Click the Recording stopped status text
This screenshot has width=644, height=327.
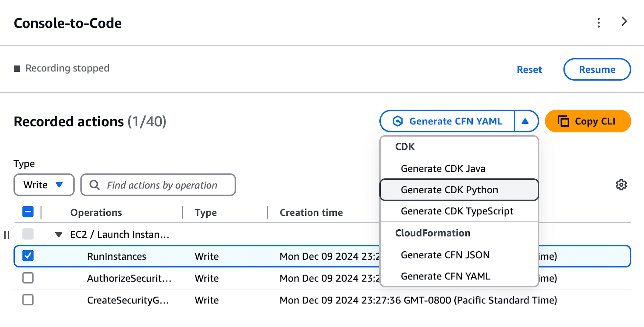point(67,68)
